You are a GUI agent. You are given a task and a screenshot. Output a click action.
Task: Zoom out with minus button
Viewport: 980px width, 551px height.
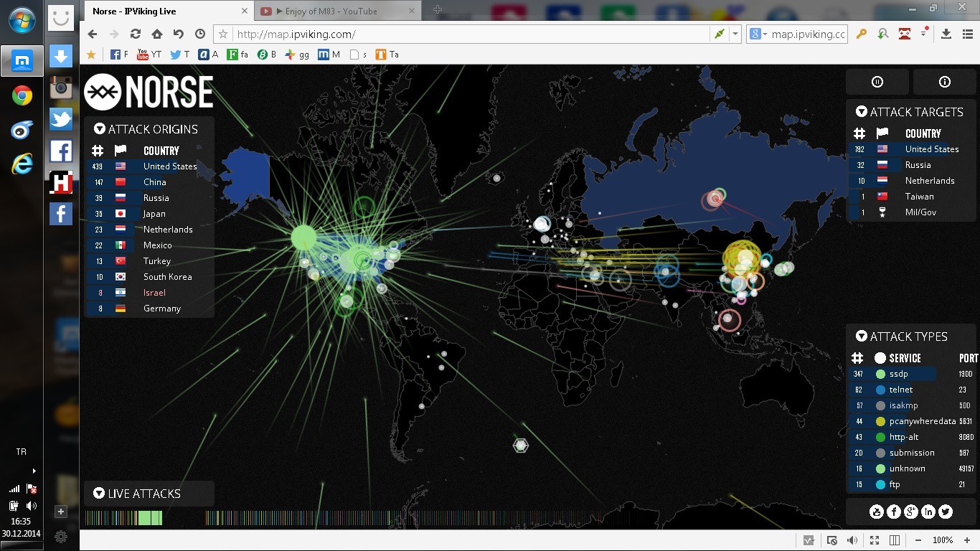click(x=918, y=540)
